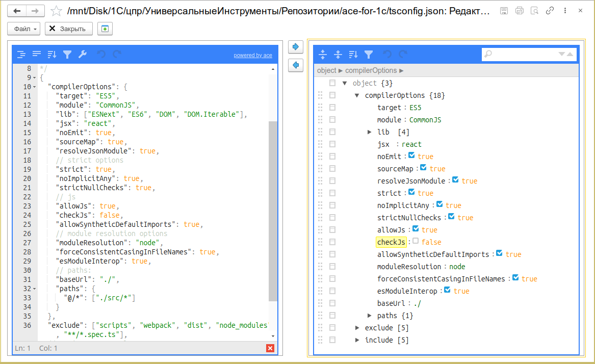
Task: Sort contents in code editor toolbar
Action: click(52, 55)
